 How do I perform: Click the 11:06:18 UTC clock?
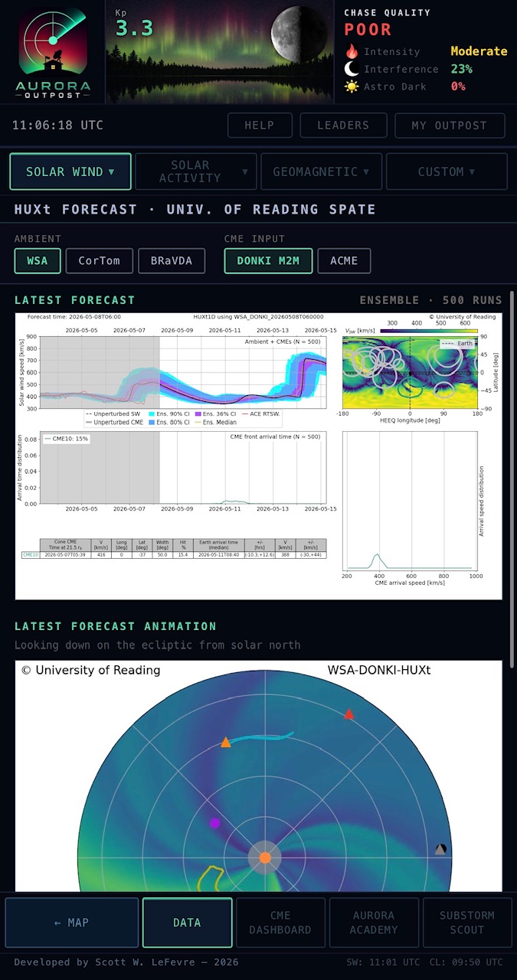57,126
